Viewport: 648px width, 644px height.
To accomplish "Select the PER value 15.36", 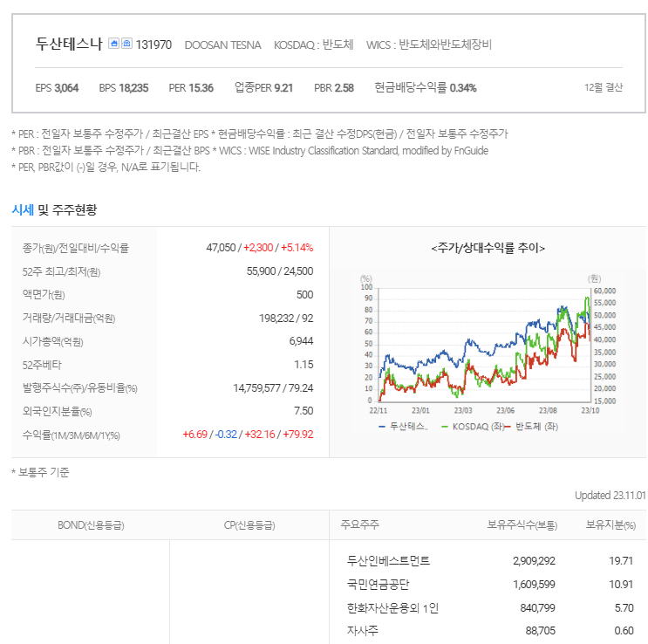I will pyautogui.click(x=201, y=88).
